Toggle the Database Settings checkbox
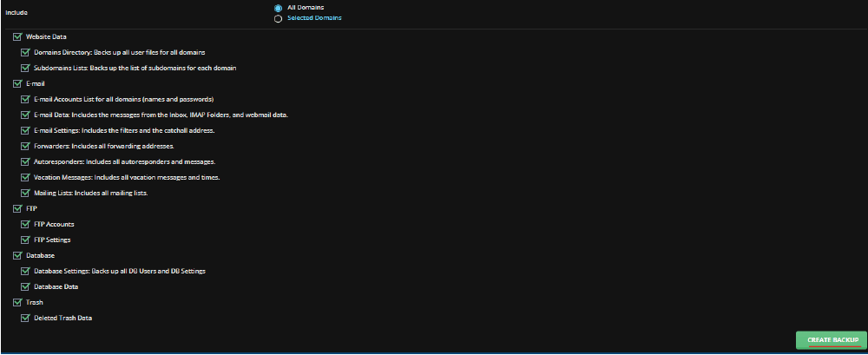868x355 pixels. pyautogui.click(x=25, y=272)
